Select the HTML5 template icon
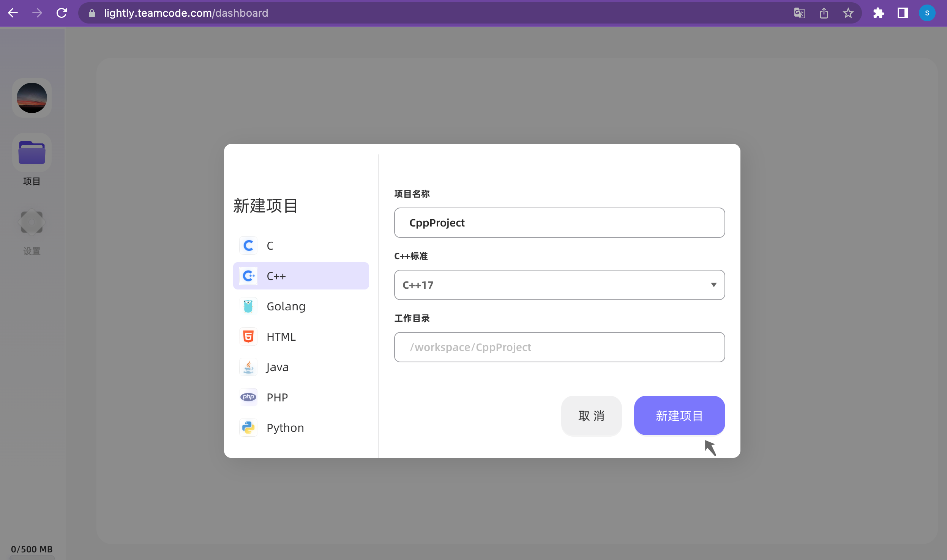This screenshot has height=560, width=947. [248, 336]
